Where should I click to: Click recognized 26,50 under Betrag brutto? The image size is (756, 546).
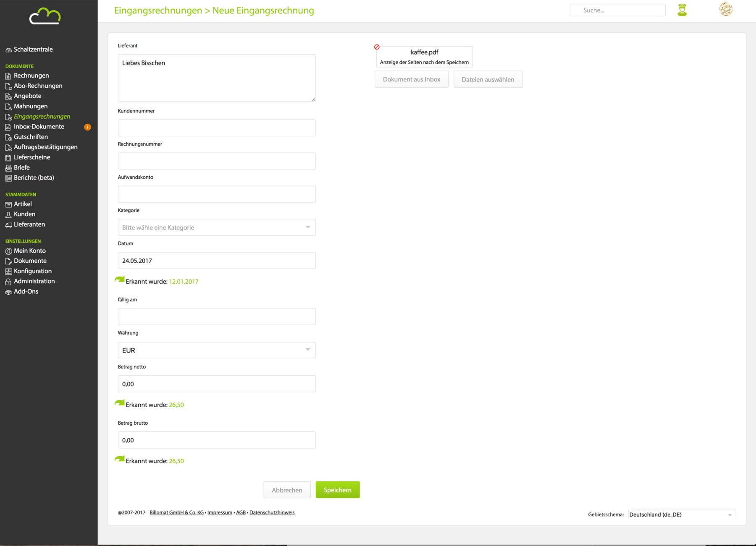[176, 461]
